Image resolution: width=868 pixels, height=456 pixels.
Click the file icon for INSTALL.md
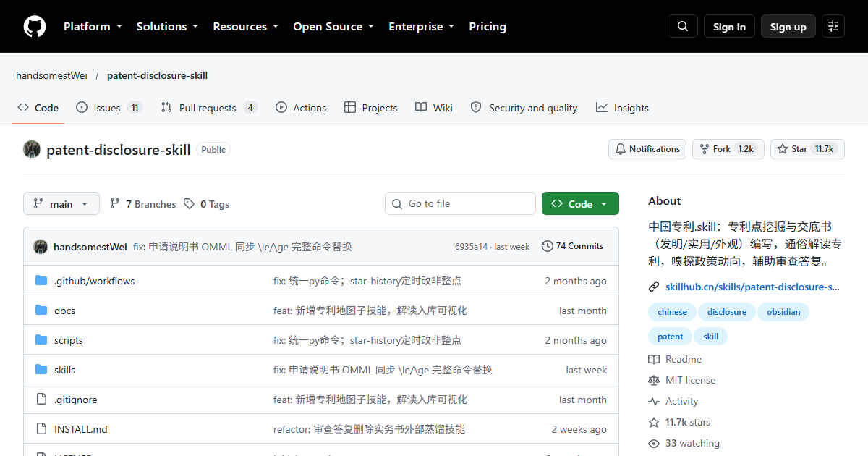click(x=41, y=429)
